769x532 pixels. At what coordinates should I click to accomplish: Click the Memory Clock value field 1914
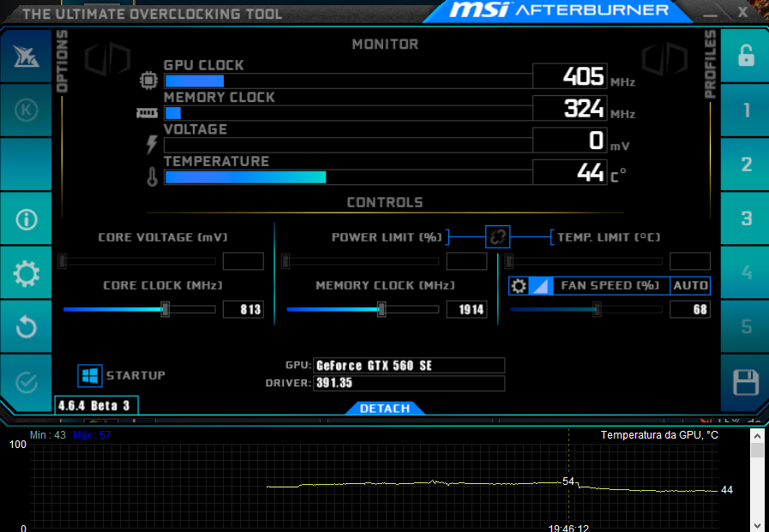[466, 309]
